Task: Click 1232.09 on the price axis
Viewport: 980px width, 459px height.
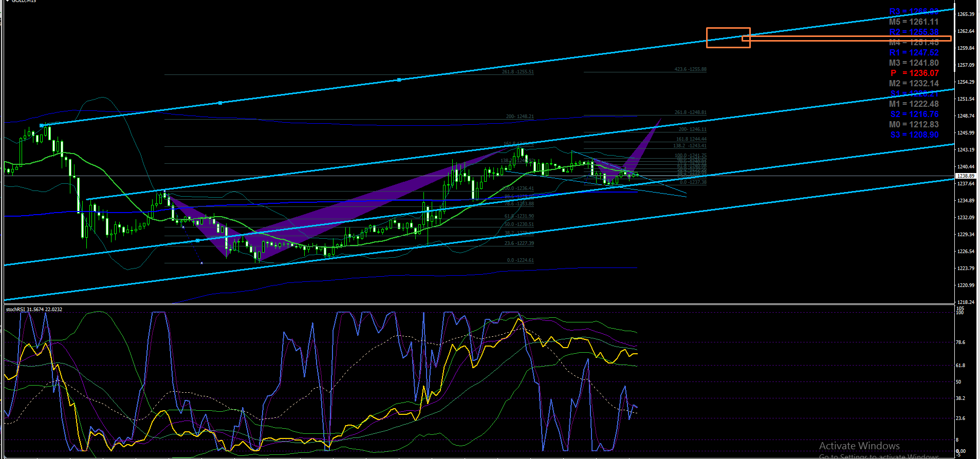Action: 966,218
